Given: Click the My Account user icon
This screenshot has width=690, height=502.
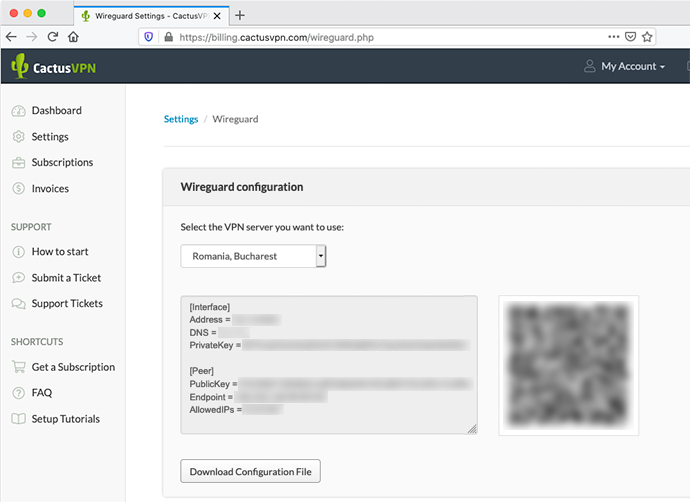Looking at the screenshot, I should pos(590,66).
